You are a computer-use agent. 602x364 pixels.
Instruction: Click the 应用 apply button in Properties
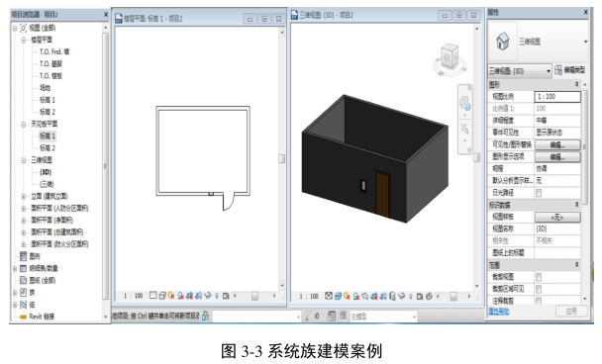click(x=571, y=311)
